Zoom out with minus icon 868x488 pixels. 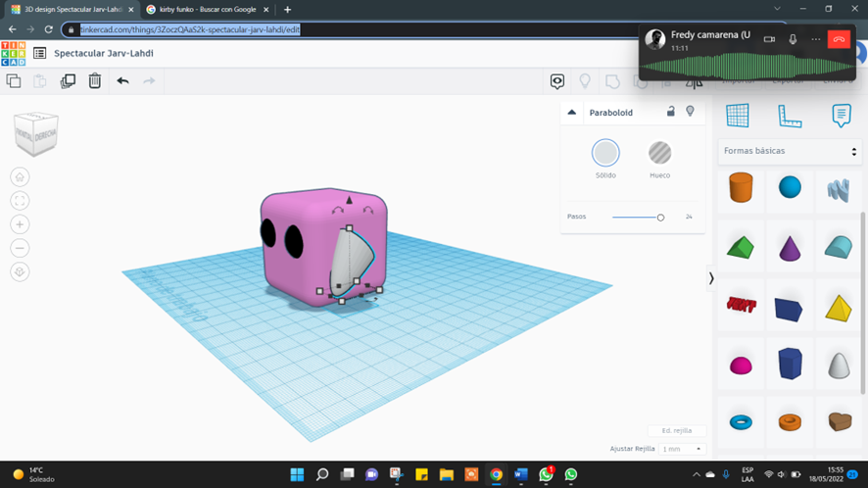[20, 248]
